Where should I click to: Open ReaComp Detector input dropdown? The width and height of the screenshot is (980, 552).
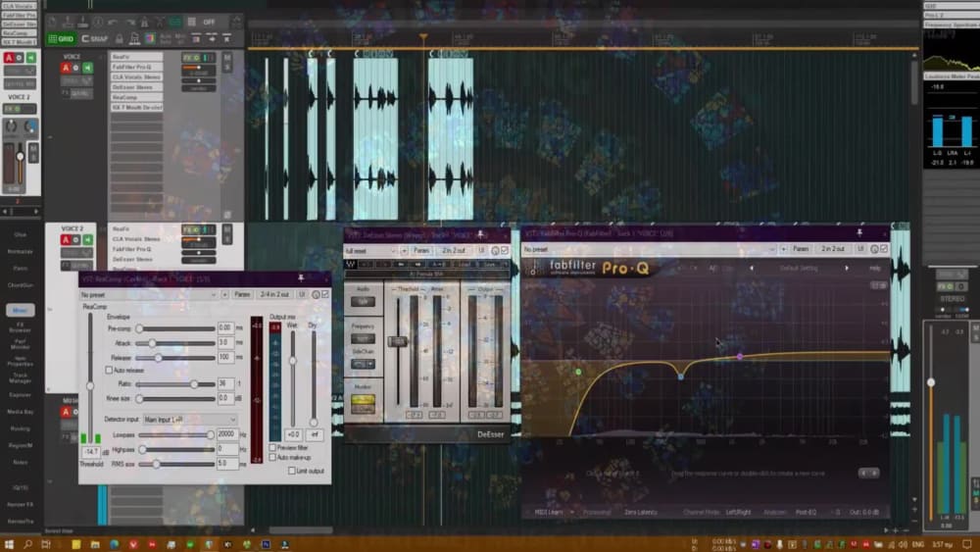(190, 420)
